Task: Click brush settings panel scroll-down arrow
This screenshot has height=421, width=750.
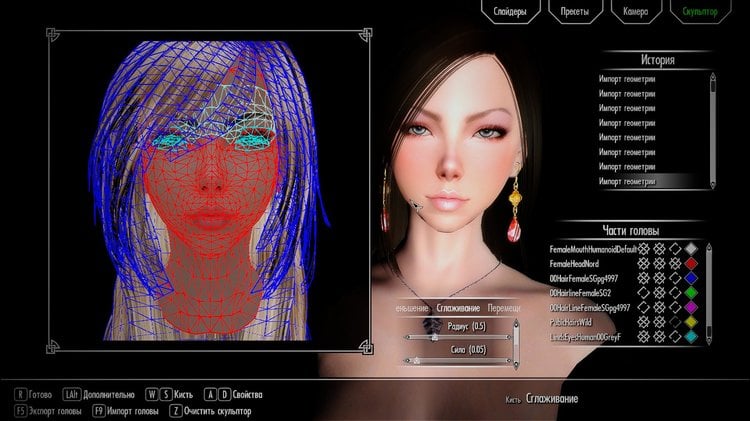Action: (516, 366)
